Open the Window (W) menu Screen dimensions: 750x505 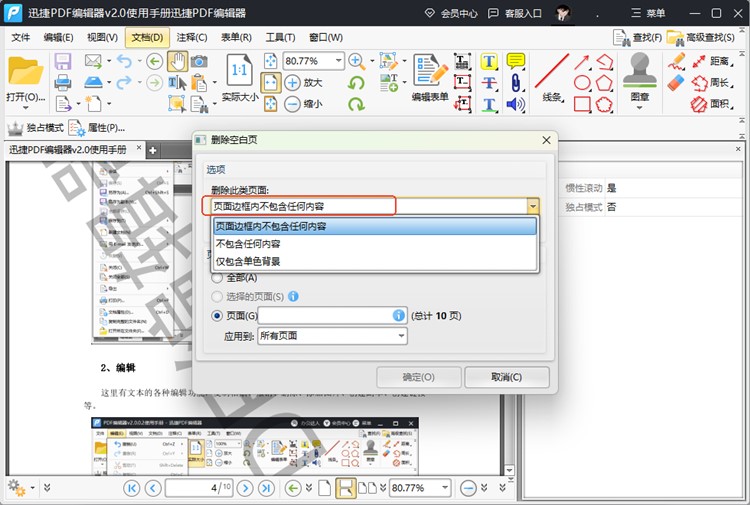[x=326, y=37]
